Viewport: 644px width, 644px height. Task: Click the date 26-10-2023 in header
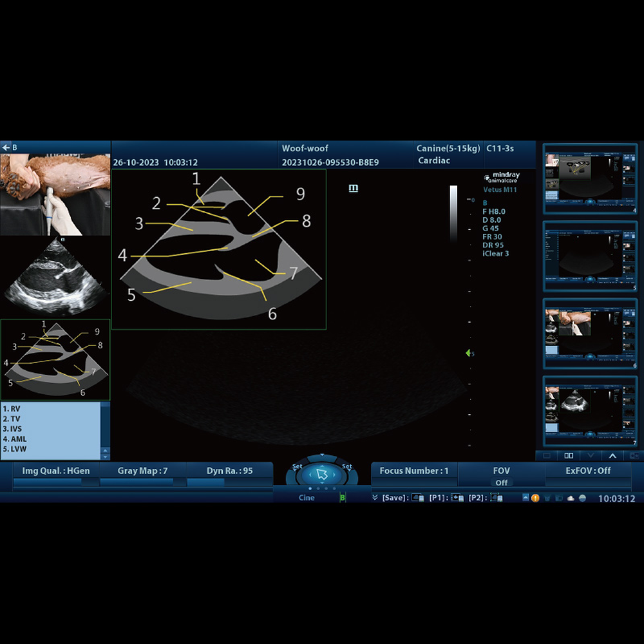point(136,162)
